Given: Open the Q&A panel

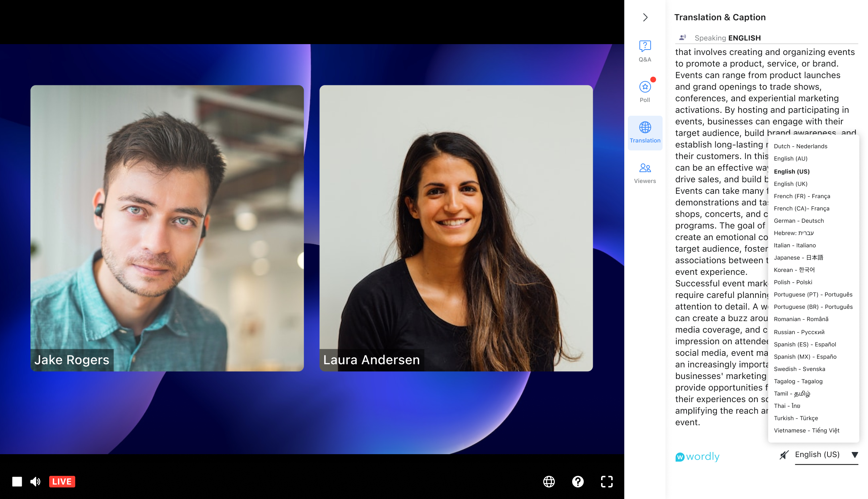Looking at the screenshot, I should (645, 51).
